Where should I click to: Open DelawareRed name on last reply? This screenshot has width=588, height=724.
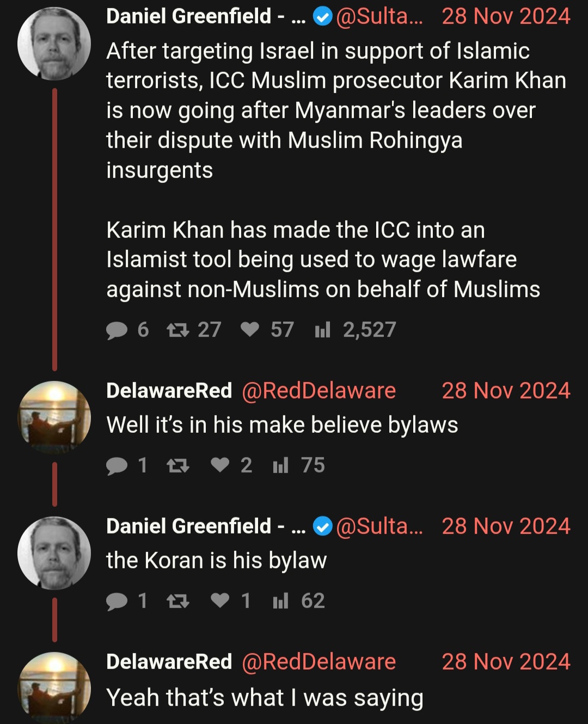pyautogui.click(x=169, y=662)
